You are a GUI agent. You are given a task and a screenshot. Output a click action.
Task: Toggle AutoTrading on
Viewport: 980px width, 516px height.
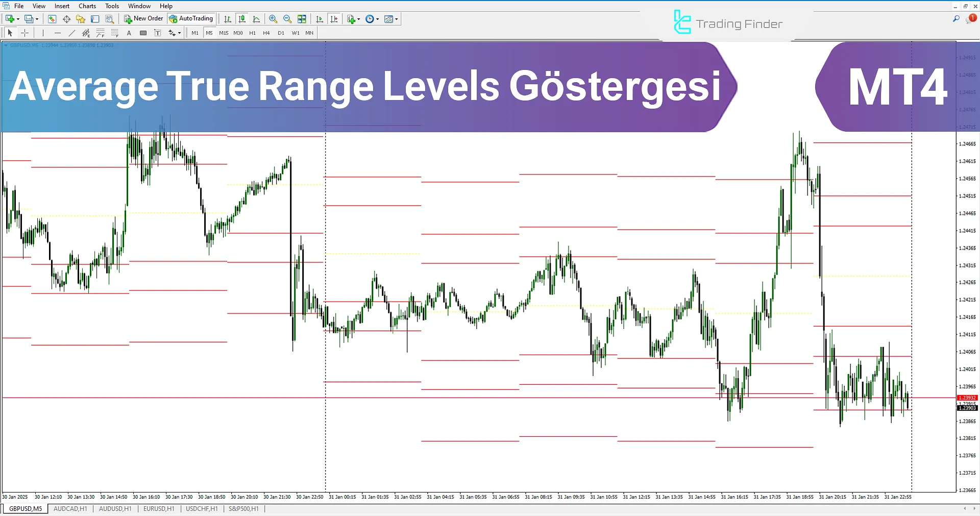coord(191,18)
